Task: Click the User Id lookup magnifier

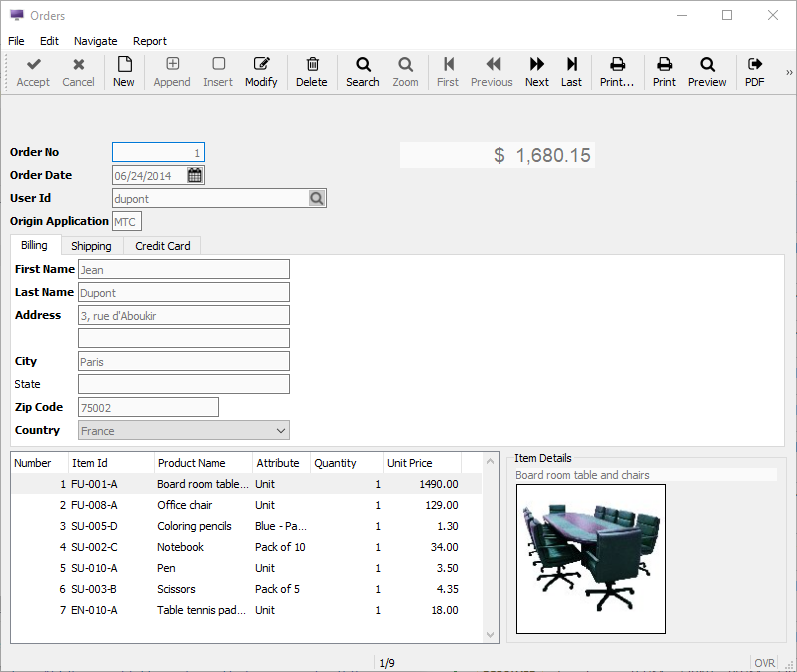Action: (317, 198)
